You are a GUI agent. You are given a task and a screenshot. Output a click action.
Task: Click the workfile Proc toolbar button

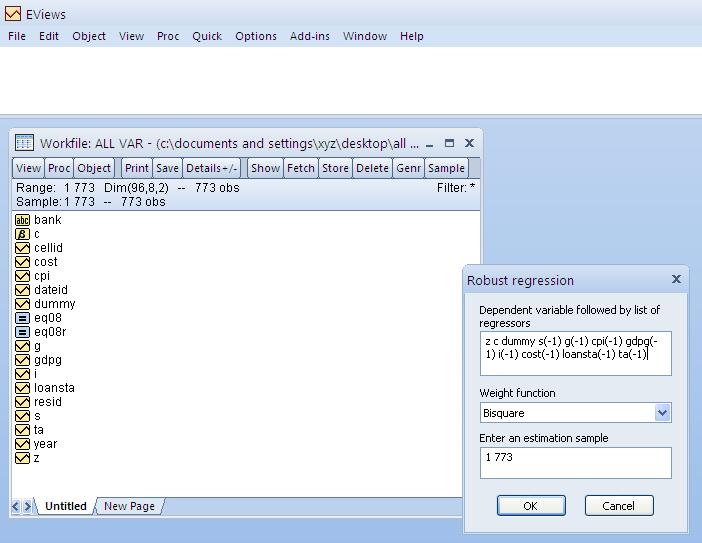59,168
